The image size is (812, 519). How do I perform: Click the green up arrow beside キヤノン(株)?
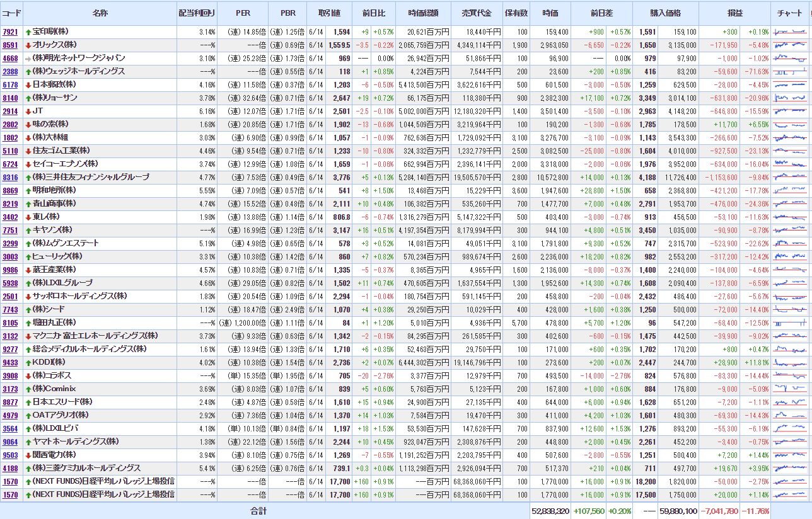coord(28,230)
